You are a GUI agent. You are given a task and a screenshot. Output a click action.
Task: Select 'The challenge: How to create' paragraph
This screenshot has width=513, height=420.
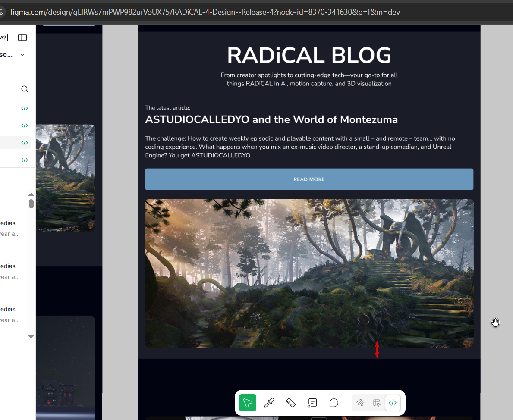coord(300,147)
